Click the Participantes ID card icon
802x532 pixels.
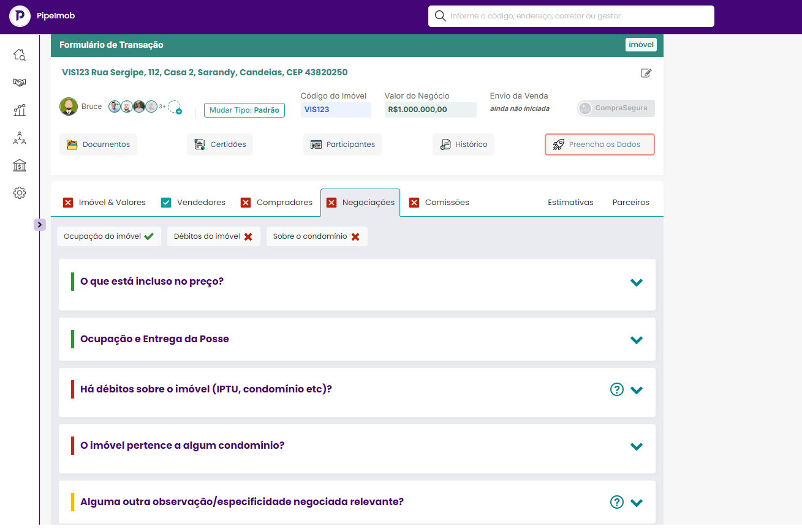pyautogui.click(x=316, y=145)
